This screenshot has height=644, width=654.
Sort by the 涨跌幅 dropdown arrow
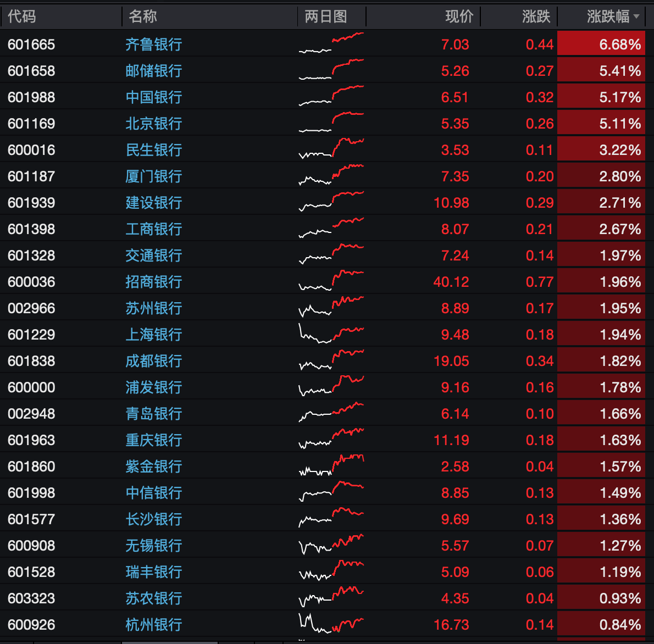(636, 16)
